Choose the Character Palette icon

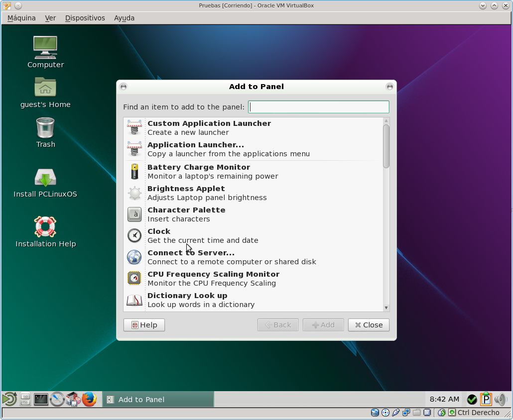tap(134, 214)
